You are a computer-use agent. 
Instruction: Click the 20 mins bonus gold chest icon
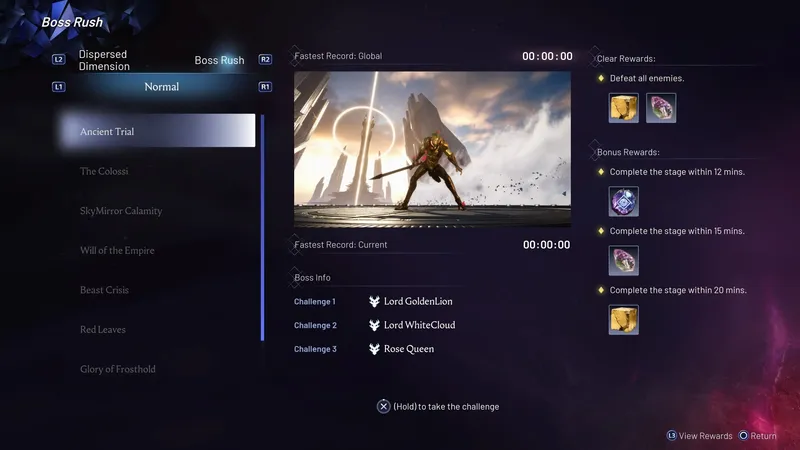pos(624,320)
